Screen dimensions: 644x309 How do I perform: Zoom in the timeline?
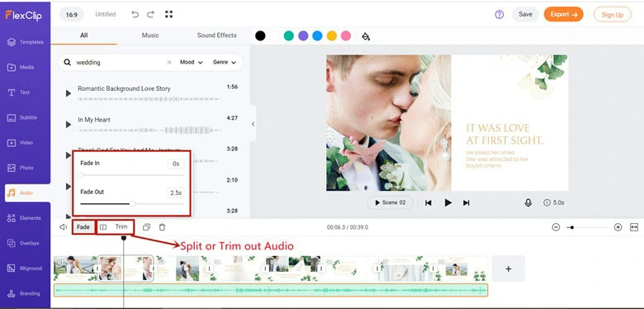tap(618, 227)
